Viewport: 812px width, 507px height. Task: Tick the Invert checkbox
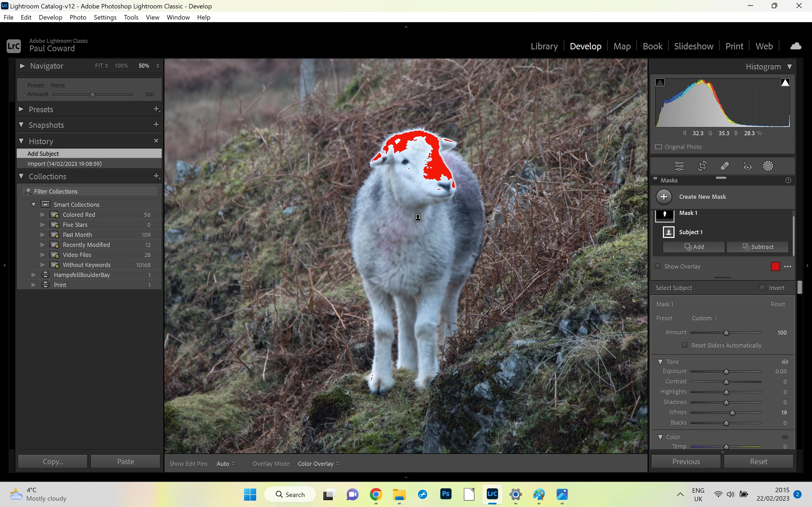pyautogui.click(x=762, y=288)
